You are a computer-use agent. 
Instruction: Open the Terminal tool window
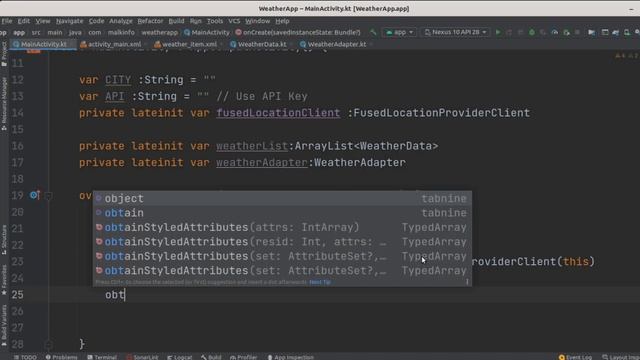(x=102, y=357)
